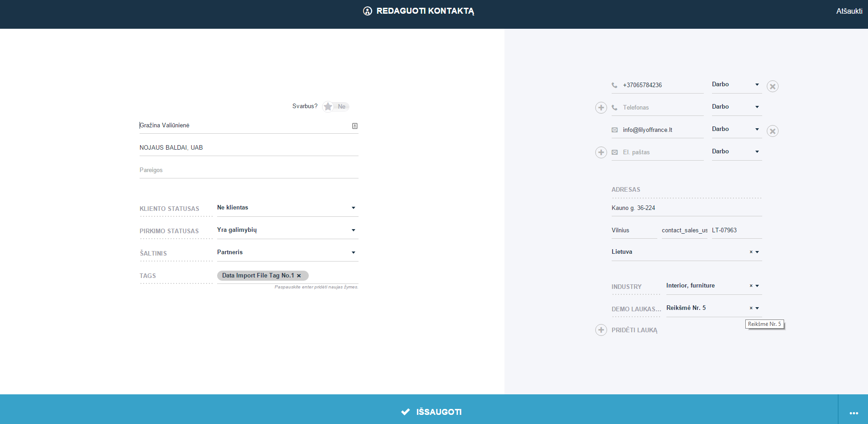
Task: Click the person icon in the header title
Action: pyautogui.click(x=367, y=11)
